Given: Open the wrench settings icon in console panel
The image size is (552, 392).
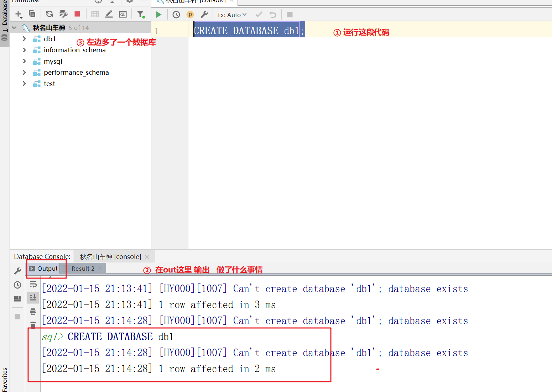Looking at the screenshot, I should point(17,271).
